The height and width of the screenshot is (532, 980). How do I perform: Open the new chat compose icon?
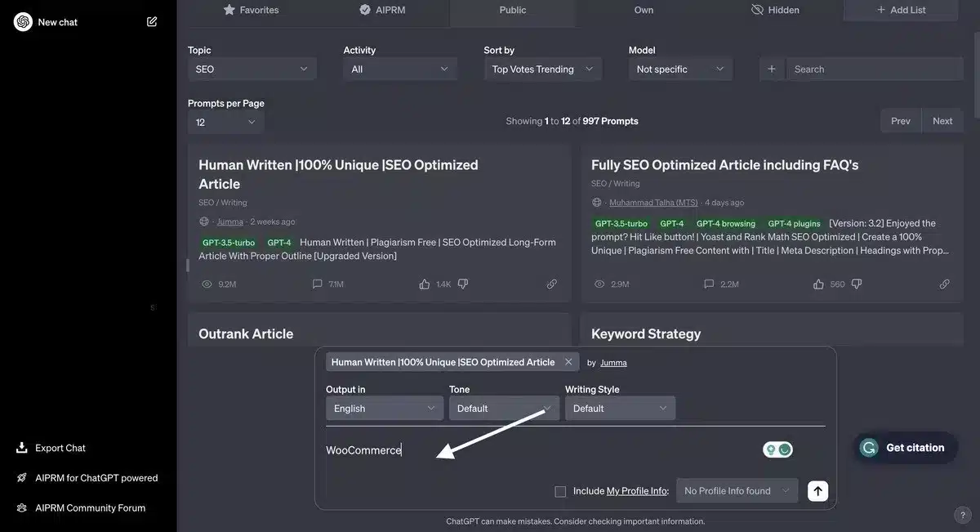point(152,22)
